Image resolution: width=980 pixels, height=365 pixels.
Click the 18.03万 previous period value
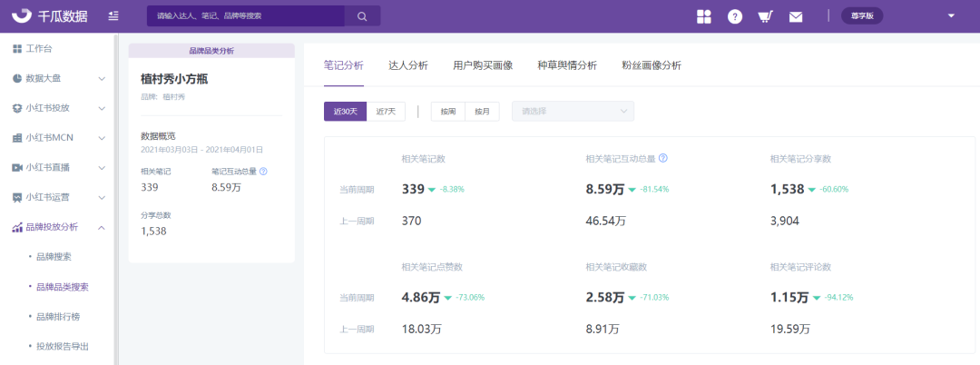click(x=422, y=330)
